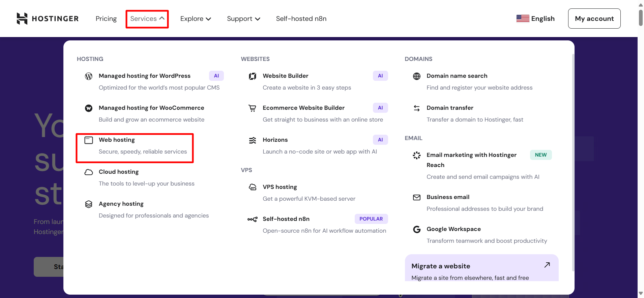The width and height of the screenshot is (644, 298).
Task: Click the envelope icon beside Business email
Action: tap(417, 197)
